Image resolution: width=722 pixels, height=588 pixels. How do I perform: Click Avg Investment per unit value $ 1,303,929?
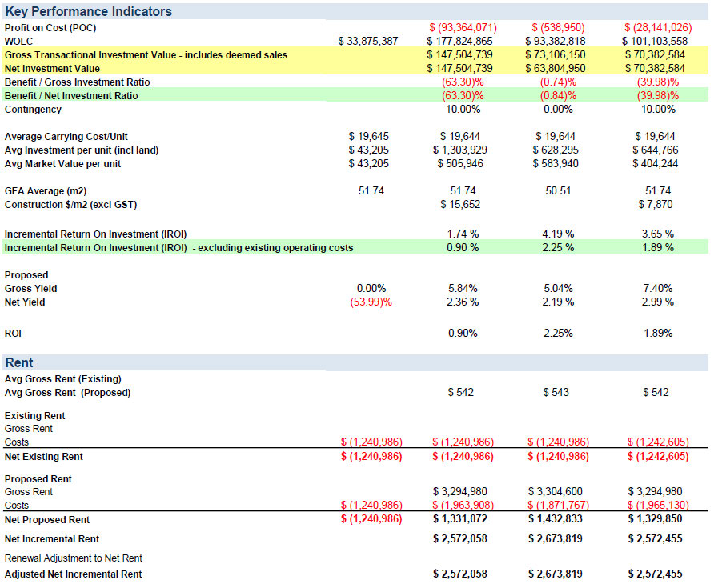(x=463, y=150)
